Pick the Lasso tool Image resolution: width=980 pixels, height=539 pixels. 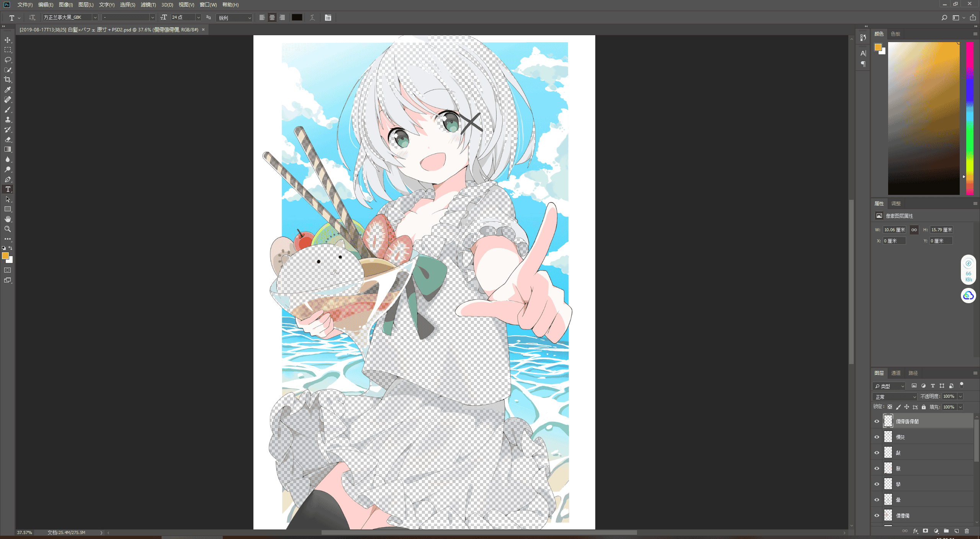pos(8,60)
